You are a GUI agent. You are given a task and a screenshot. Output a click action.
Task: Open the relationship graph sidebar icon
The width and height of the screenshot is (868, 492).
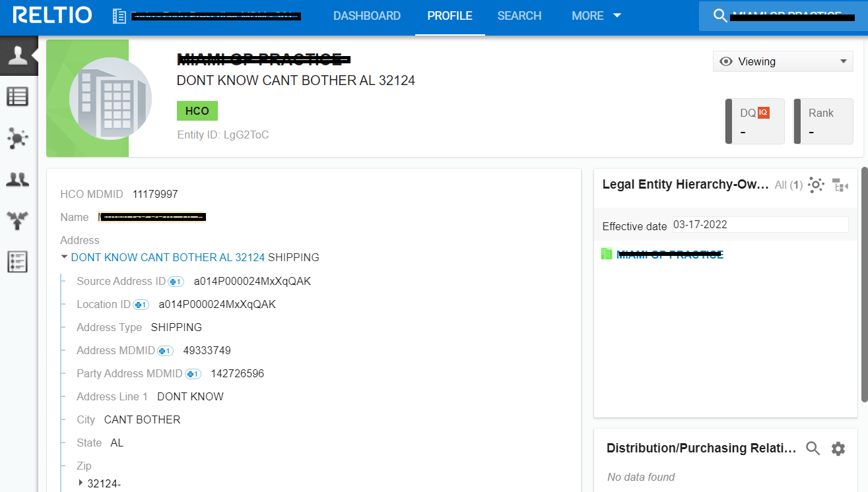(18, 138)
